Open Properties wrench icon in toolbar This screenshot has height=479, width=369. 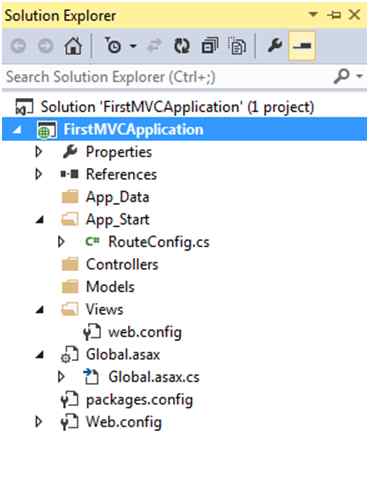[x=275, y=46]
